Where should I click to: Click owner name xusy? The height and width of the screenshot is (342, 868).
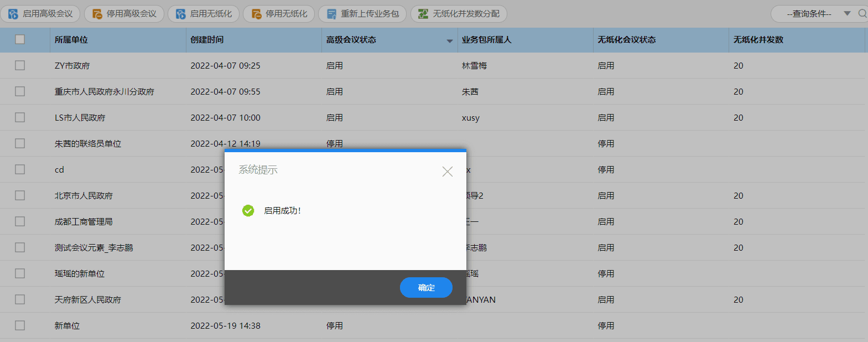[470, 117]
